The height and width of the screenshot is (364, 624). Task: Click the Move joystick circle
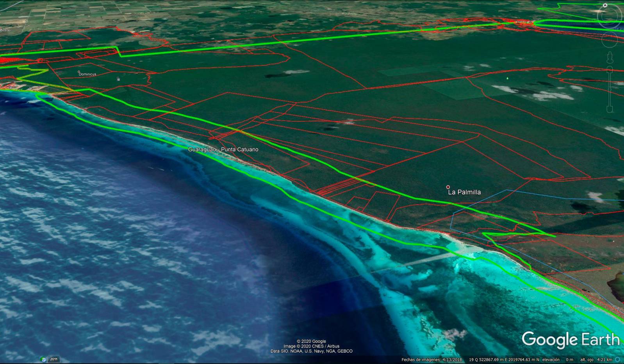pyautogui.click(x=609, y=39)
